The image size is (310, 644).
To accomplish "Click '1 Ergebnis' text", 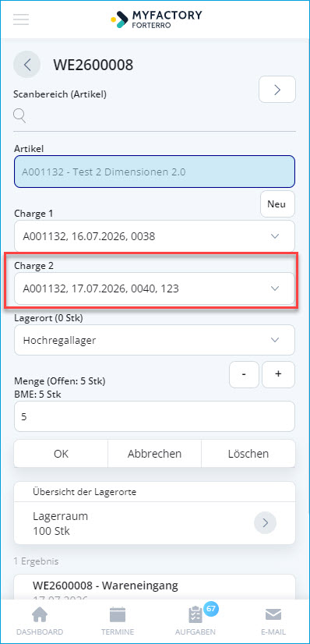I will pos(36,561).
